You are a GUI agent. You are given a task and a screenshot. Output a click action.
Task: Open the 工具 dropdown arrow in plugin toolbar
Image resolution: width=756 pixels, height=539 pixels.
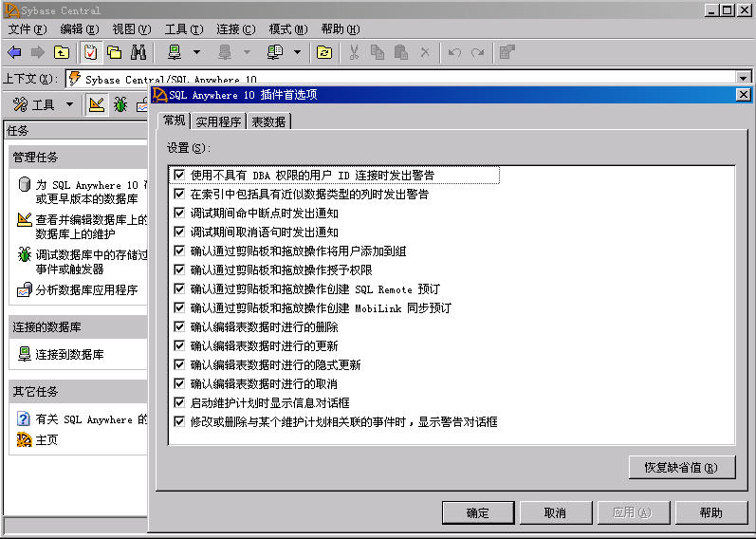click(70, 104)
